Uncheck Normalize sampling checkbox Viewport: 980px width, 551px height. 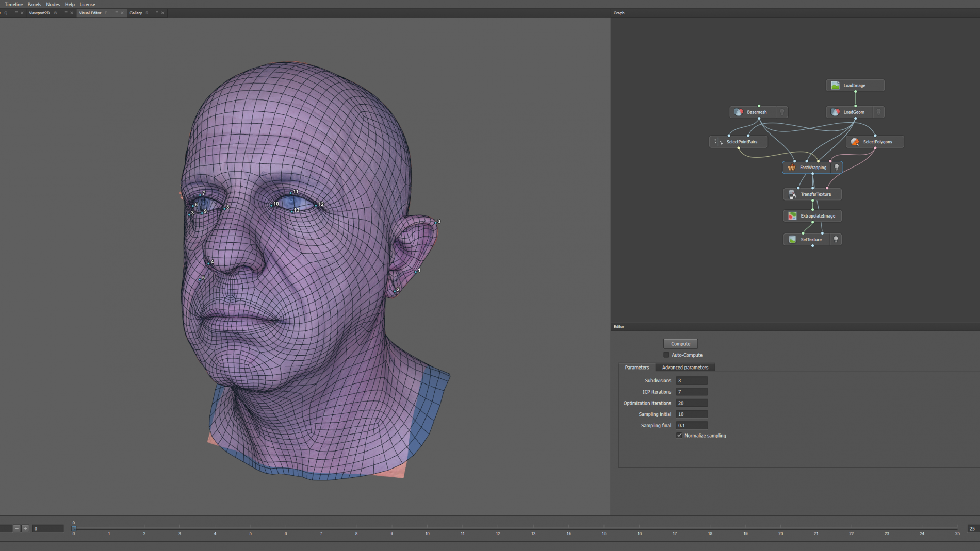point(679,436)
